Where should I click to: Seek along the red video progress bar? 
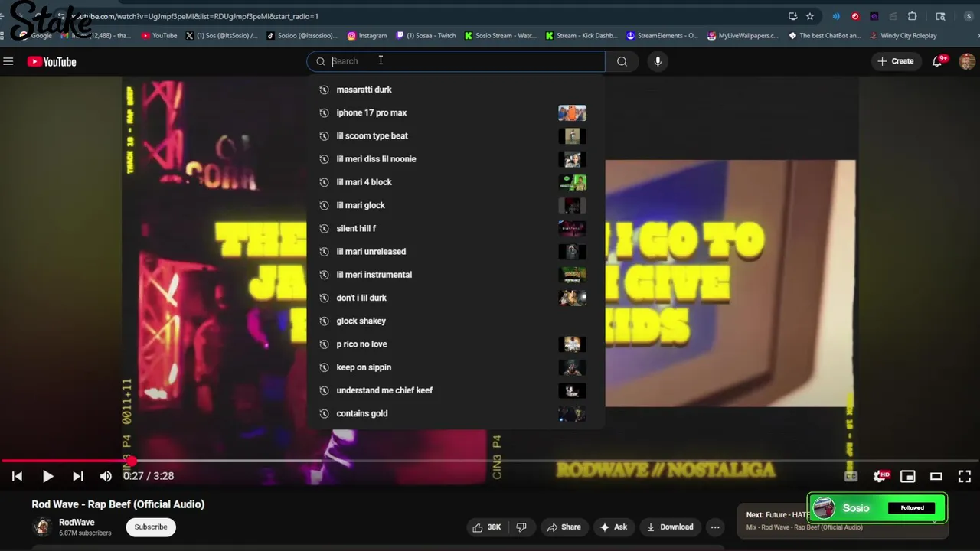pyautogui.click(x=490, y=461)
